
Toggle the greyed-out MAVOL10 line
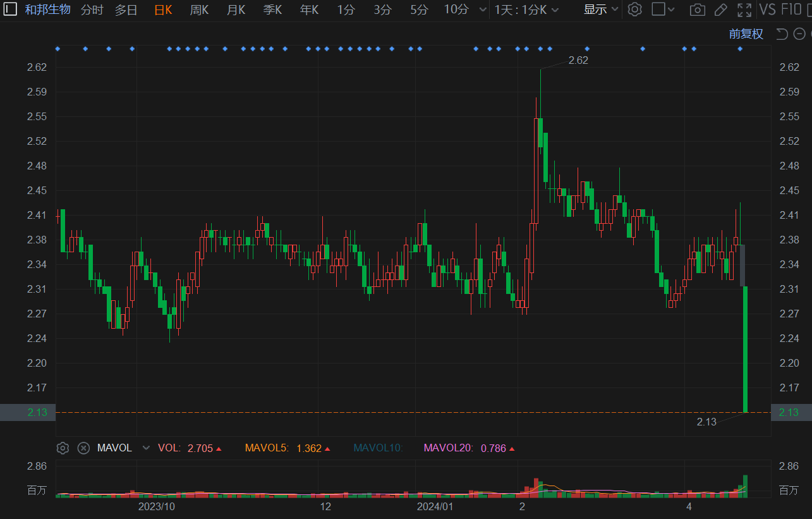[379, 448]
